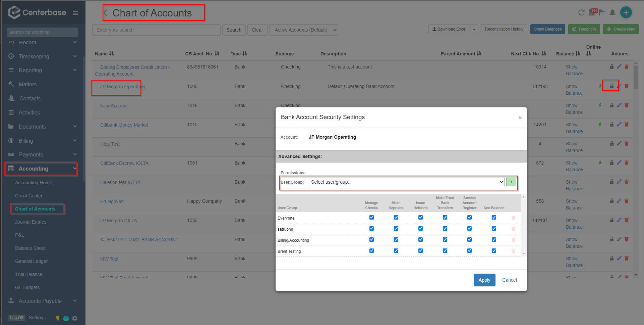Click the Reconciliation History button
Screen dimensions: 644x325
504,29
